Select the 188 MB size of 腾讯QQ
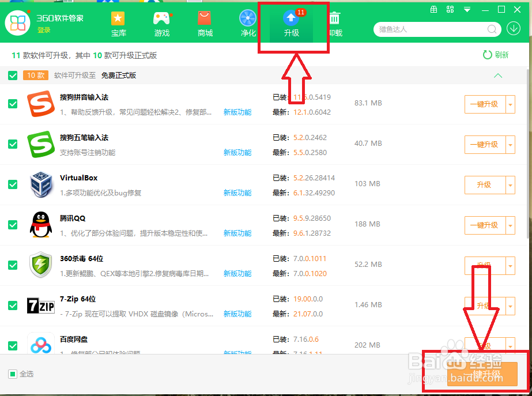Image resolution: width=532 pixels, height=396 pixels. (x=368, y=224)
